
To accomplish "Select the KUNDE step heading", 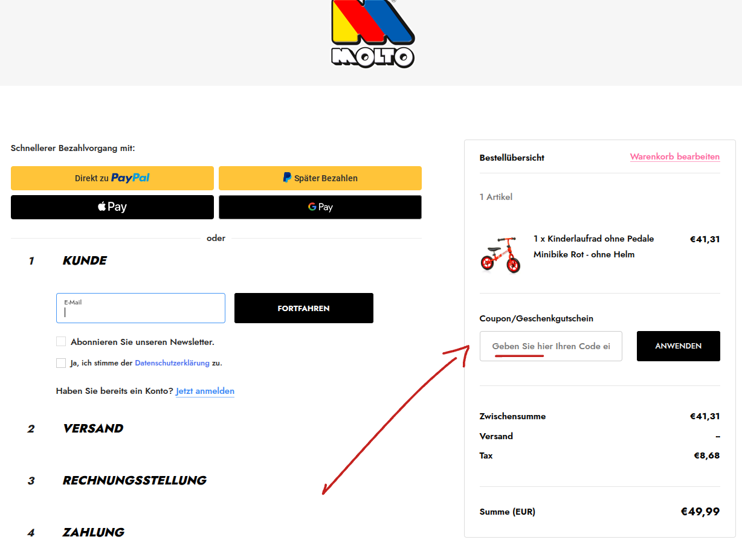I will point(85,260).
